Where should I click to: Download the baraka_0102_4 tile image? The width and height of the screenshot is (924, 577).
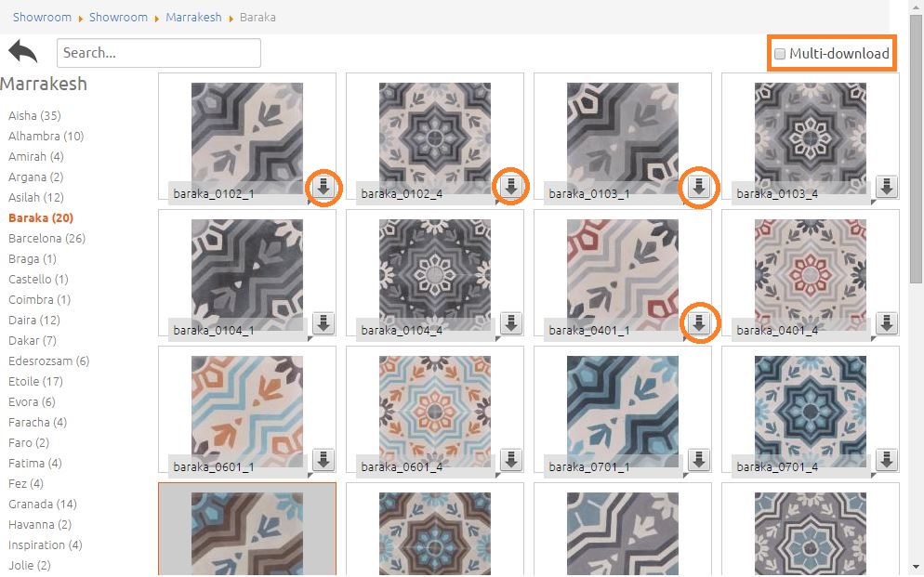coord(511,187)
